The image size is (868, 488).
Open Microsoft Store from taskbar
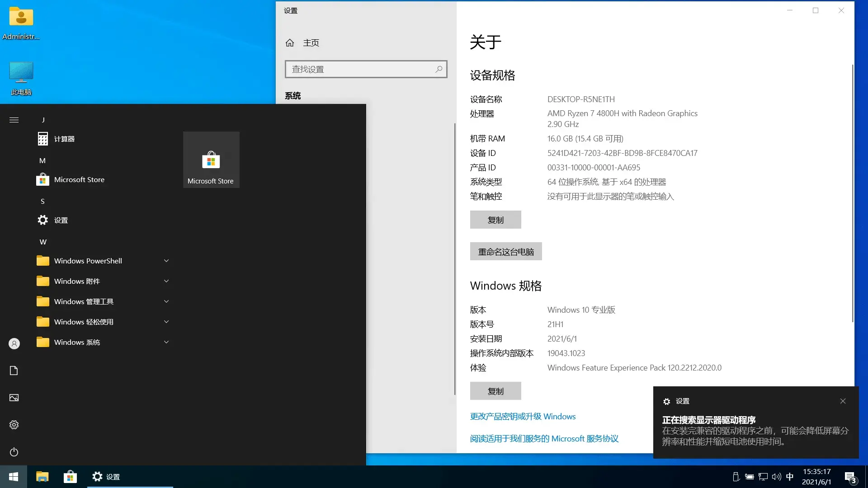[70, 477]
